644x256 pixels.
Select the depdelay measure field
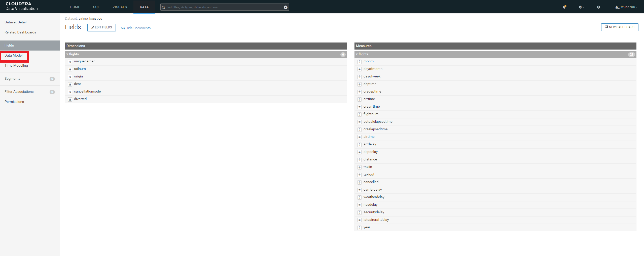point(495,152)
